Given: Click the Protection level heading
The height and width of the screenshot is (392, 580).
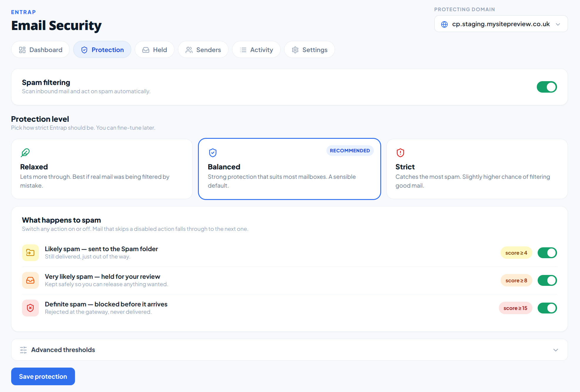Looking at the screenshot, I should pos(40,119).
